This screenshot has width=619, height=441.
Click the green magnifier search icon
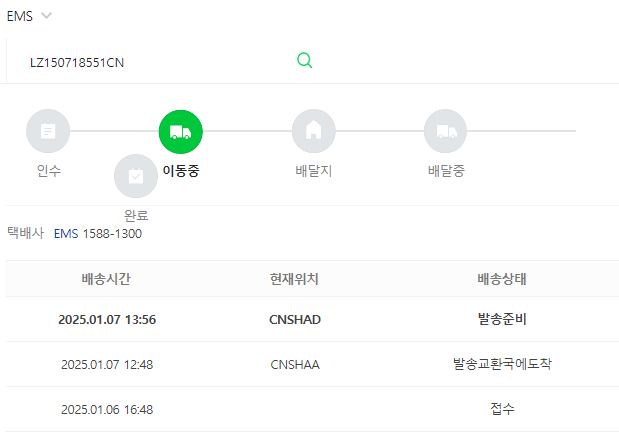click(x=304, y=61)
